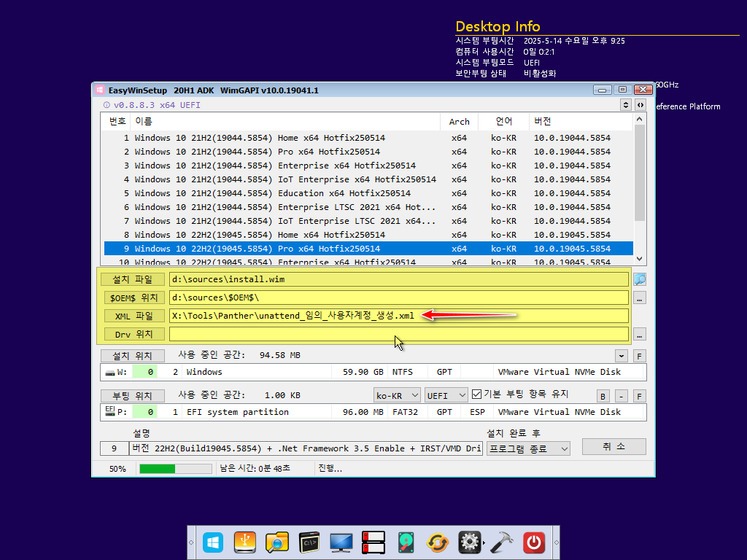Click the F button in install location row
The height and width of the screenshot is (560, 747).
pyautogui.click(x=639, y=356)
